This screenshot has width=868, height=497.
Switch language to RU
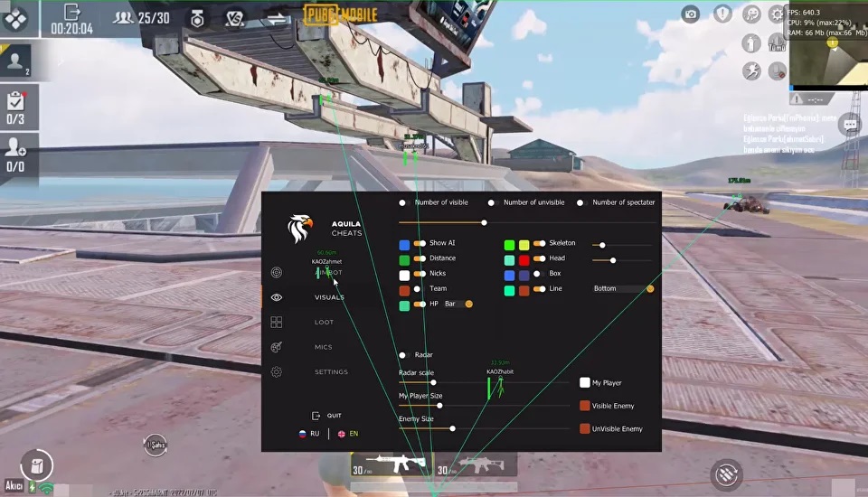[x=309, y=434]
